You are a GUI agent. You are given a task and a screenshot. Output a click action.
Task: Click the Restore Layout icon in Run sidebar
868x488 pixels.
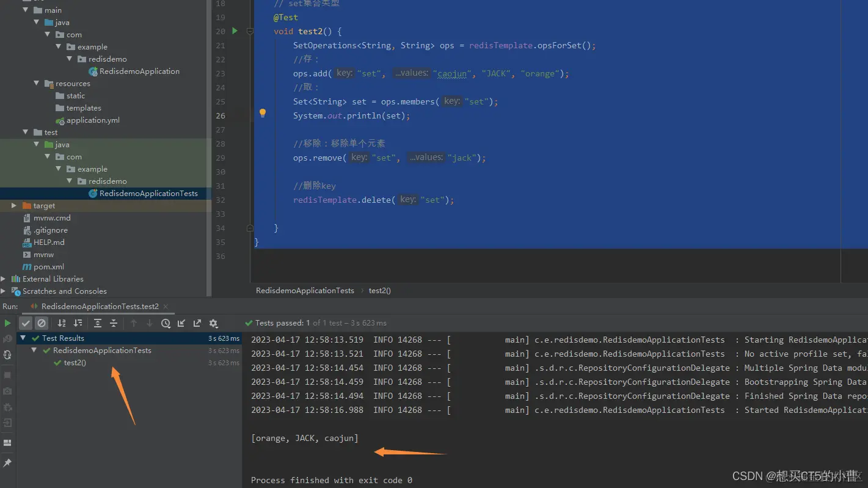[x=7, y=443]
